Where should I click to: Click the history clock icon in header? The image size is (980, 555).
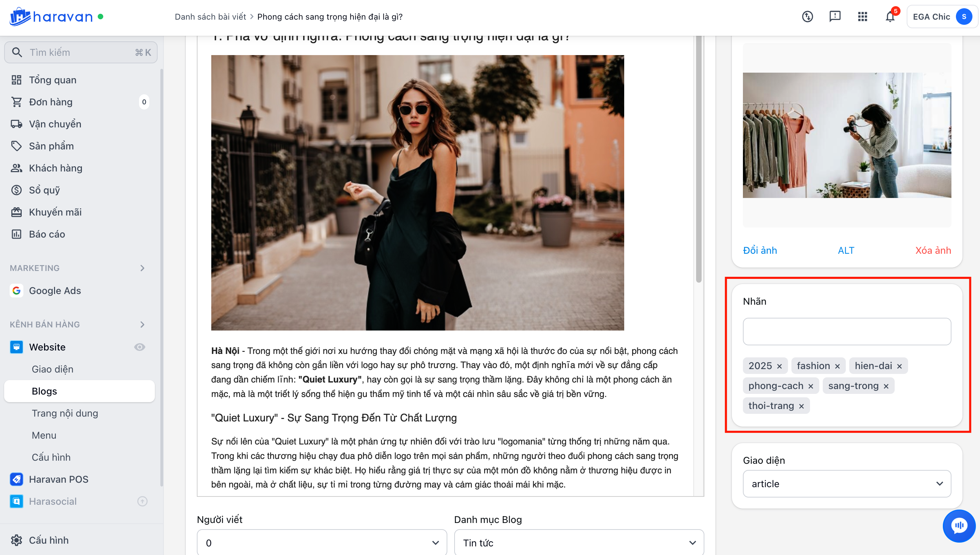[807, 17]
